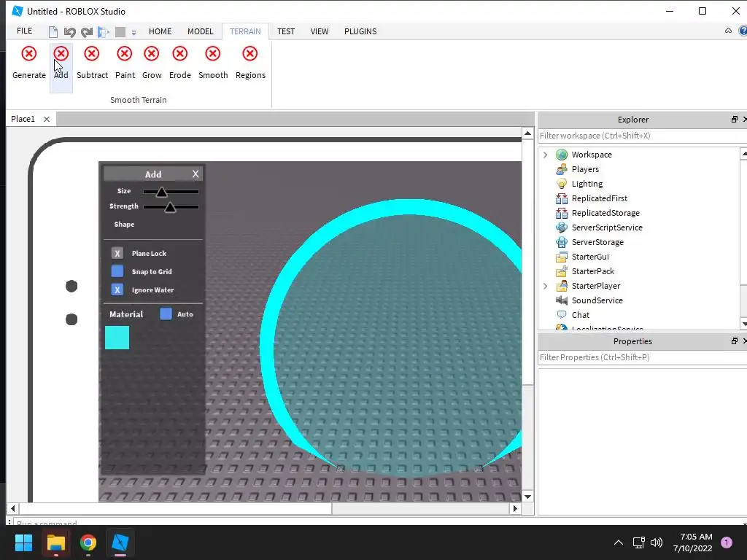Select the StarterPlayer item in Explorer
Image resolution: width=747 pixels, height=560 pixels.
[x=595, y=286]
